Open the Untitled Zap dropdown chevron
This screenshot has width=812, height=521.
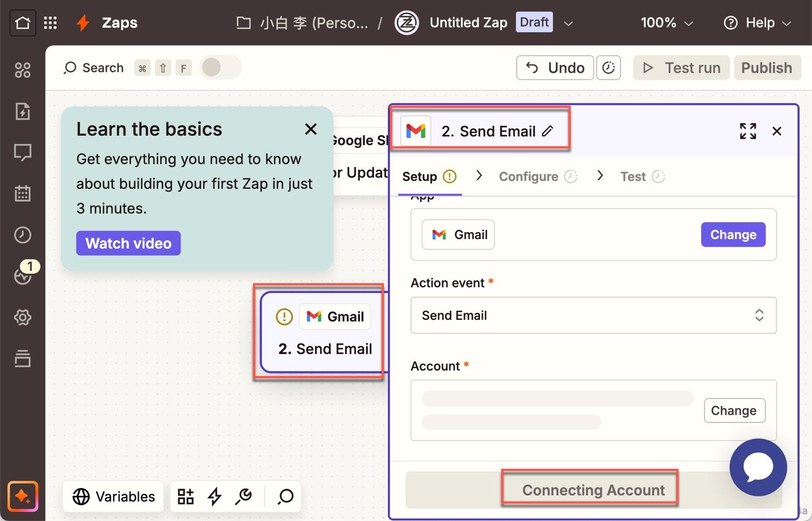(x=568, y=23)
